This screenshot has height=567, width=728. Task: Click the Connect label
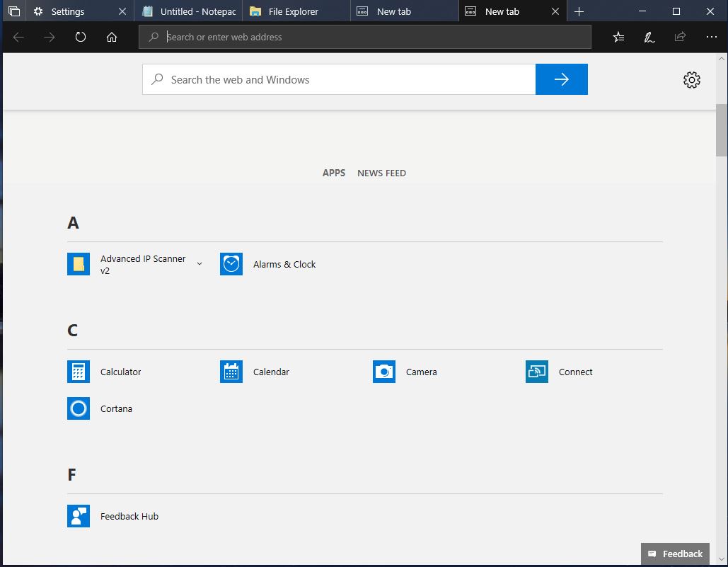(575, 372)
